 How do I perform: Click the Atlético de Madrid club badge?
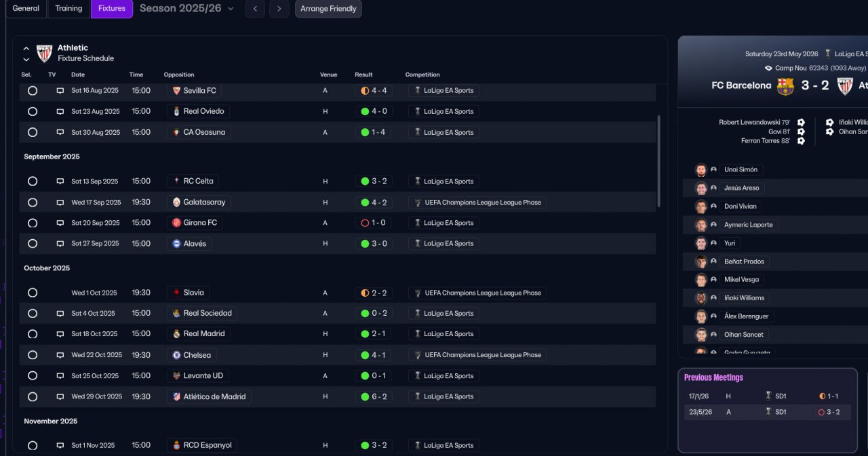coord(176,396)
